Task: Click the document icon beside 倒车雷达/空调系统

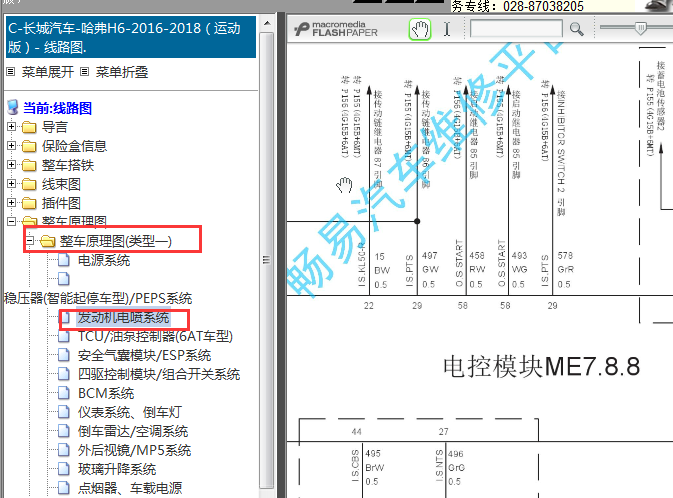Action: pos(64,431)
